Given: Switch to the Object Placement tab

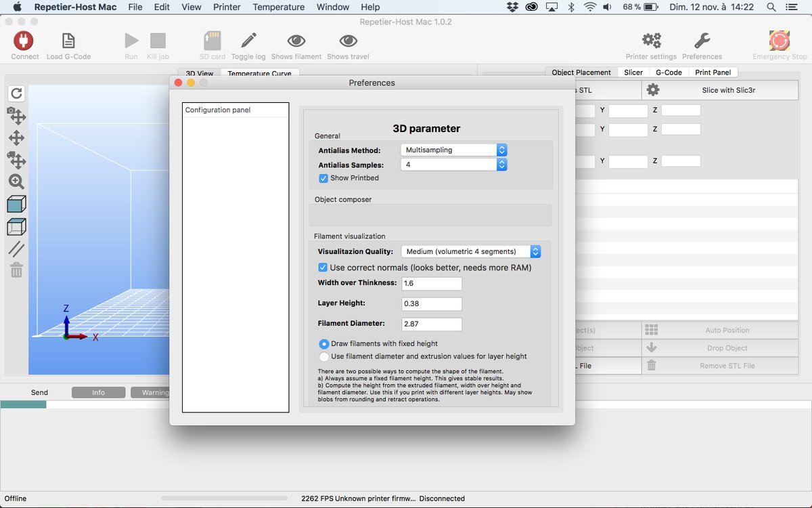Looking at the screenshot, I should coord(581,72).
